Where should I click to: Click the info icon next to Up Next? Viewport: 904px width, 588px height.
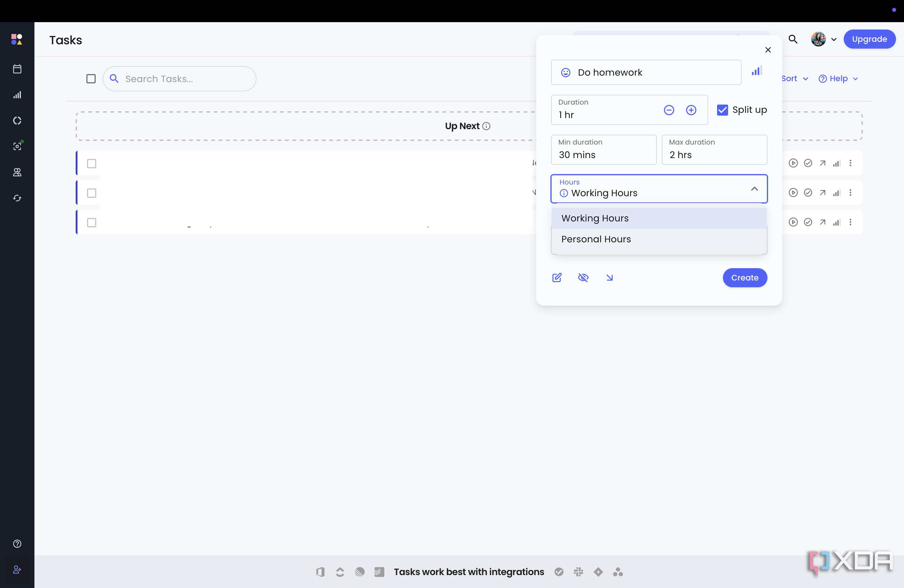[486, 126]
